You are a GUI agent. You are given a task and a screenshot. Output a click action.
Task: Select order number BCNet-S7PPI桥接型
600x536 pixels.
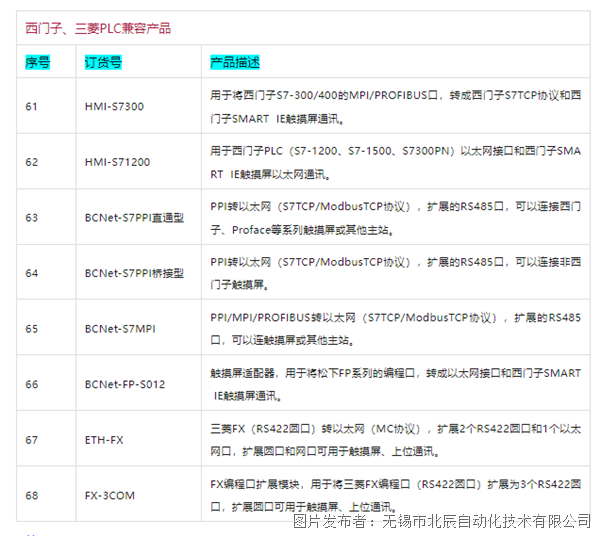134,273
